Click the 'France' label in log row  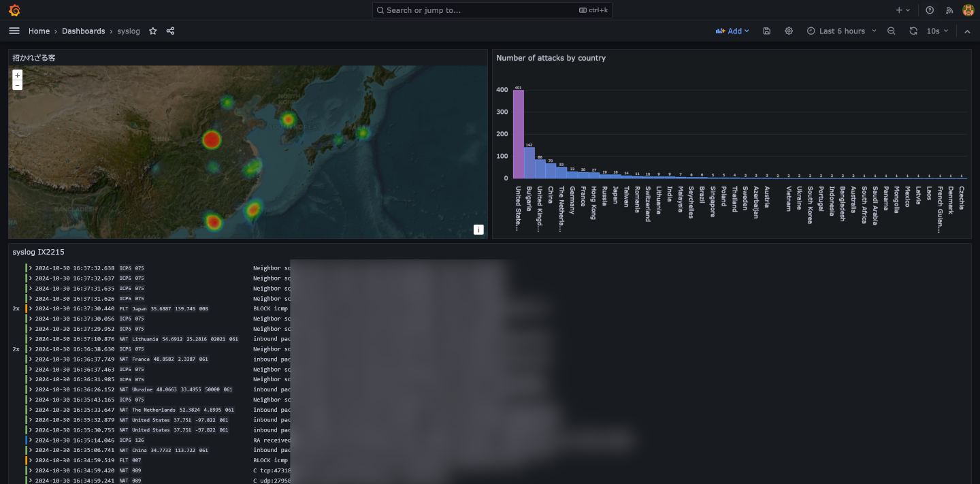(141, 359)
